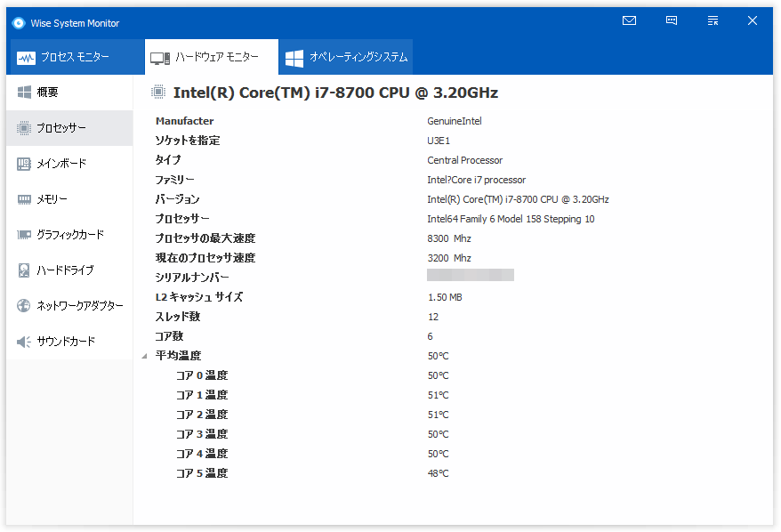Select the コア 1 温度 row
781x532 pixels.
pos(202,395)
